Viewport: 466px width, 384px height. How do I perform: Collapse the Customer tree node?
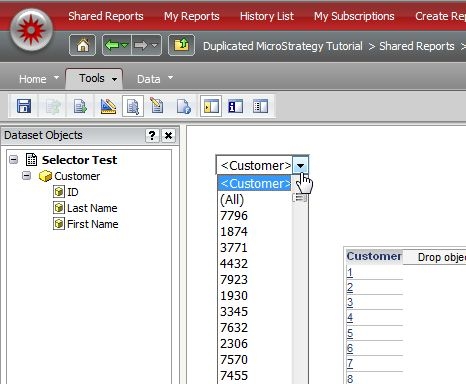point(26,175)
